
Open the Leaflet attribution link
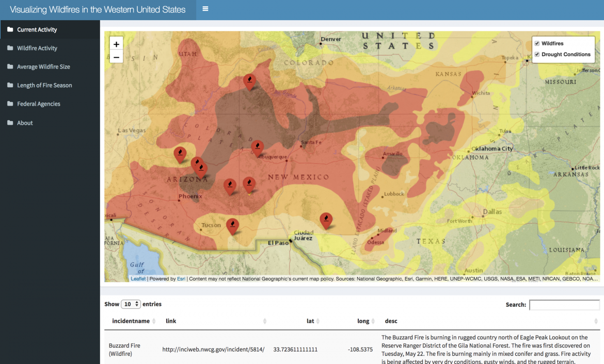pyautogui.click(x=138, y=278)
